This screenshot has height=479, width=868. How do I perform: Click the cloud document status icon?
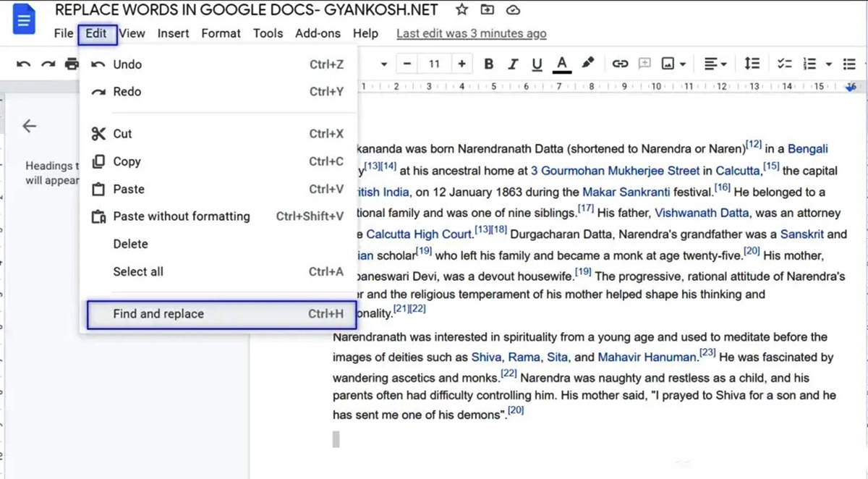coord(513,10)
